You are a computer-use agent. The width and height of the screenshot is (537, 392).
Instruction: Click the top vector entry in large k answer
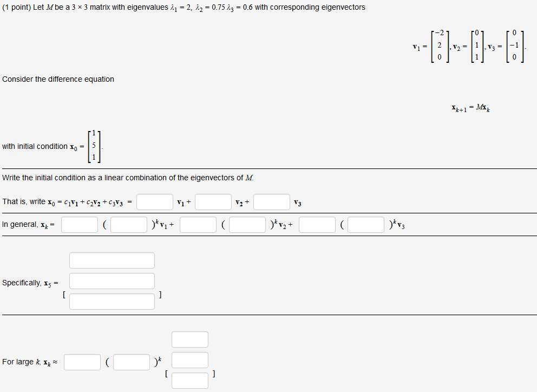(x=189, y=339)
